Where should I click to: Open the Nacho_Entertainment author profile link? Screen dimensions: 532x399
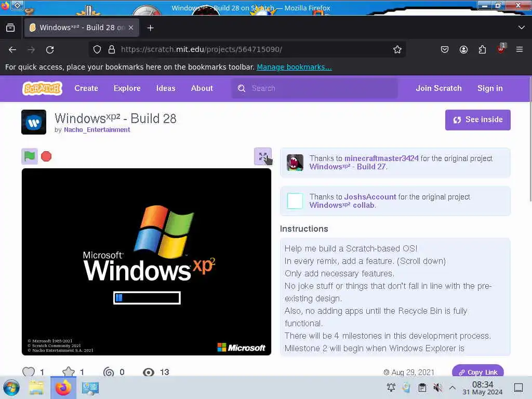pyautogui.click(x=97, y=129)
